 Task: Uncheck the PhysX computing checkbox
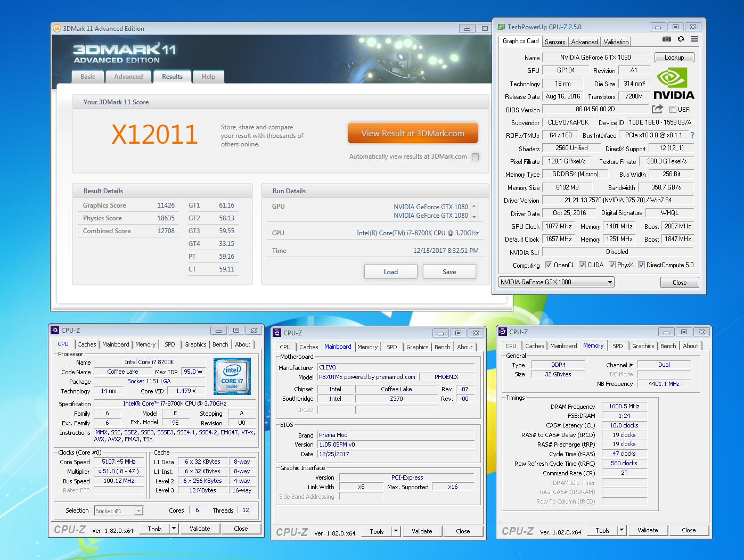[x=612, y=265]
